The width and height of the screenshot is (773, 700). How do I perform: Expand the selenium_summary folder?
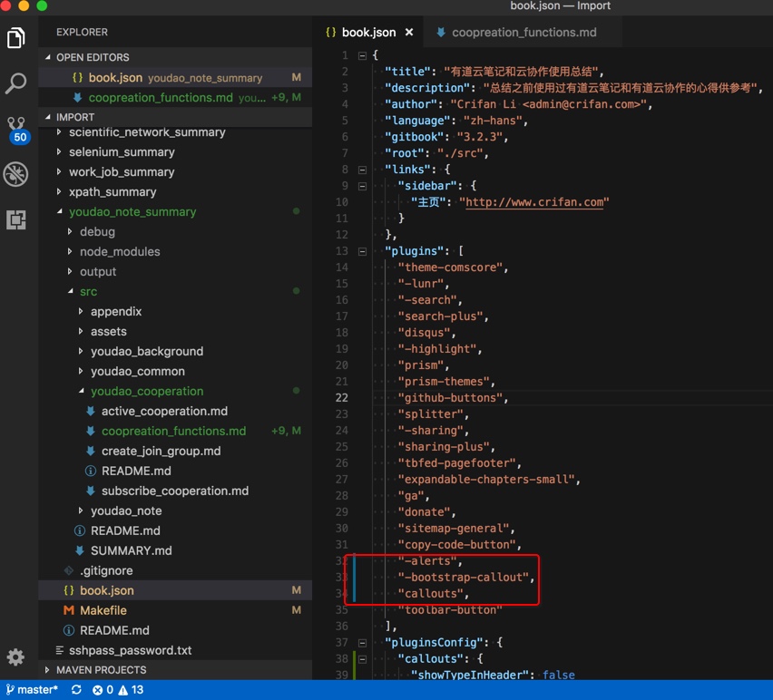(x=175, y=151)
